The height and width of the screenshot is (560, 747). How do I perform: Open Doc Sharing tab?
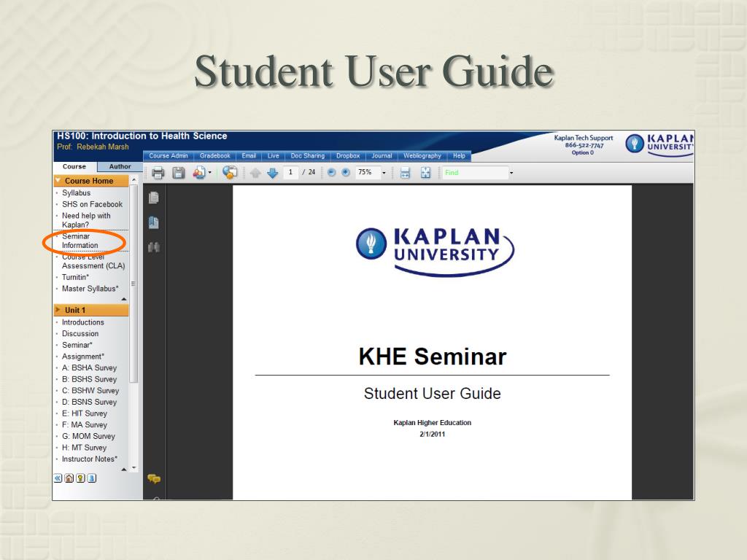[x=307, y=156]
